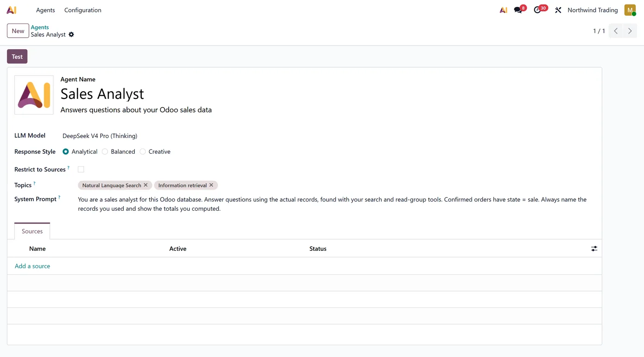Viewport: 644px width, 357px height.
Task: Sort by the Name column header
Action: click(37, 248)
